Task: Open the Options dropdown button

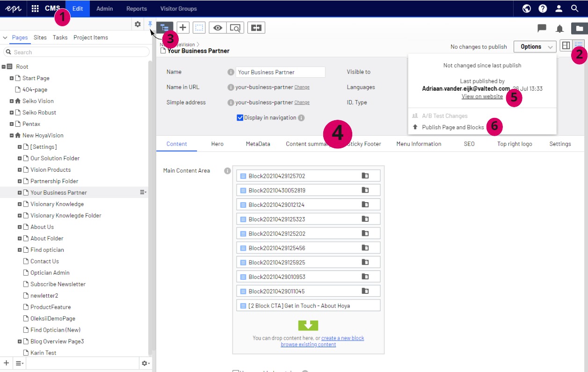Action: [x=535, y=46]
